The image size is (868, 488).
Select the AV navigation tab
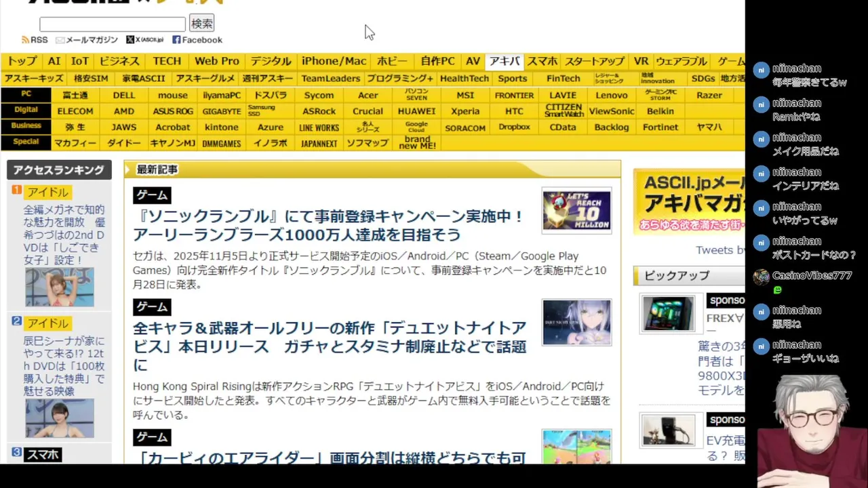(473, 61)
